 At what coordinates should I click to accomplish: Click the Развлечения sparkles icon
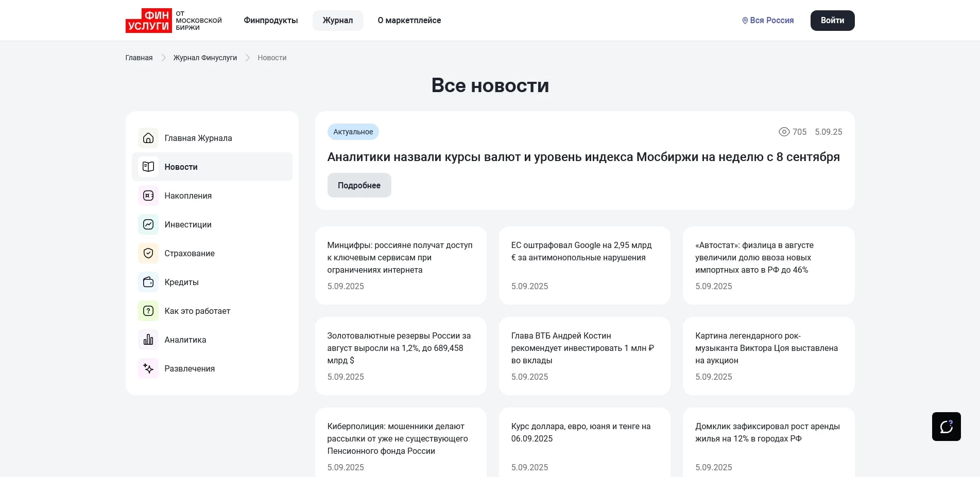(148, 368)
